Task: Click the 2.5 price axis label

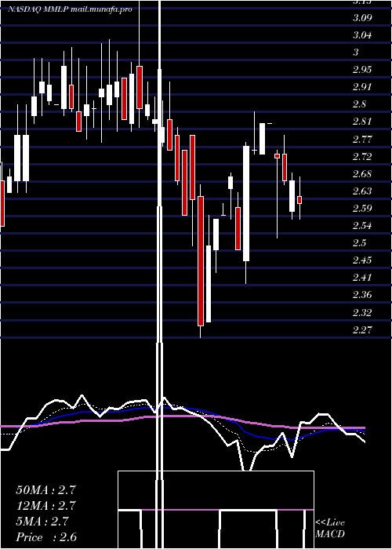Action: 360,243
